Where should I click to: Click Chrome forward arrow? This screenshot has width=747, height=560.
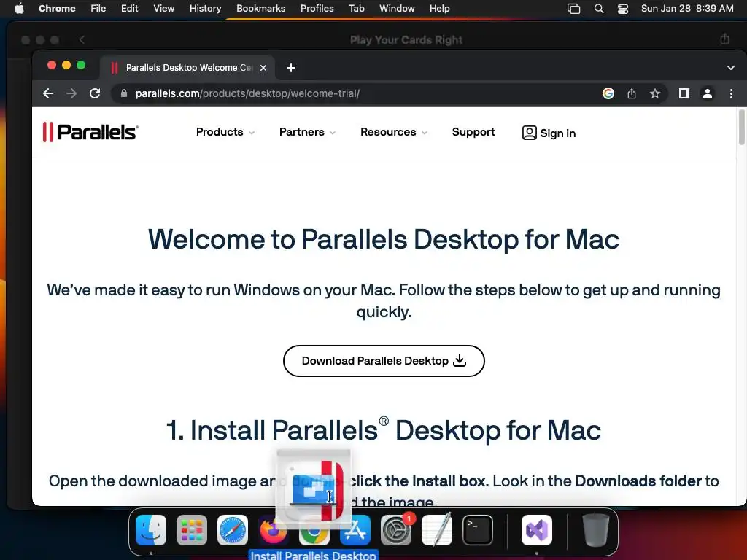[x=71, y=93]
